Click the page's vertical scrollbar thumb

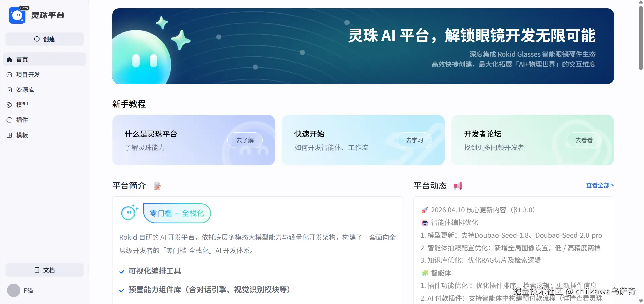pyautogui.click(x=641, y=37)
